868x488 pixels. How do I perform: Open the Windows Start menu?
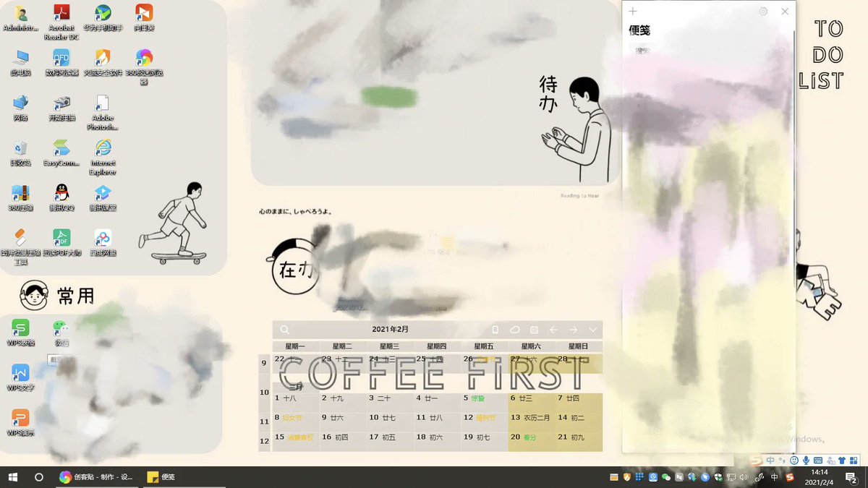tap(13, 477)
